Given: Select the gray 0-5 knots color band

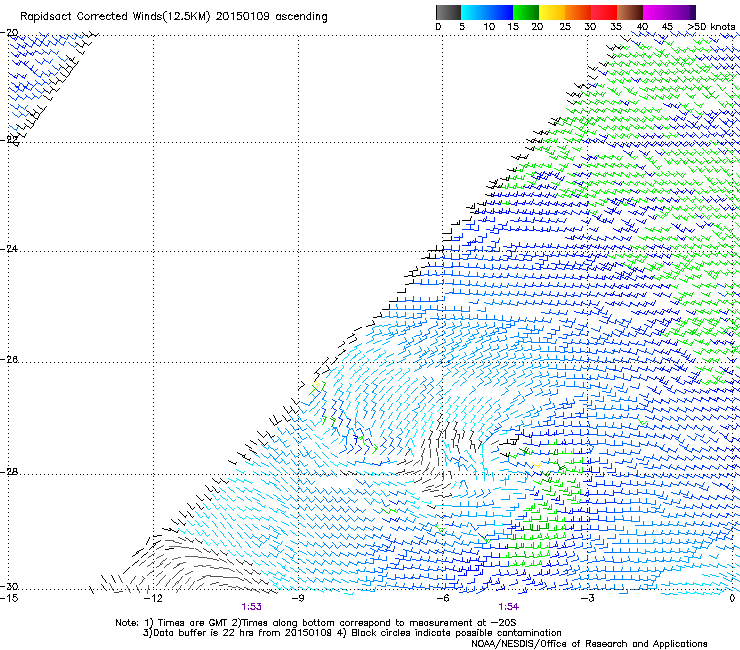Looking at the screenshot, I should tap(448, 12).
